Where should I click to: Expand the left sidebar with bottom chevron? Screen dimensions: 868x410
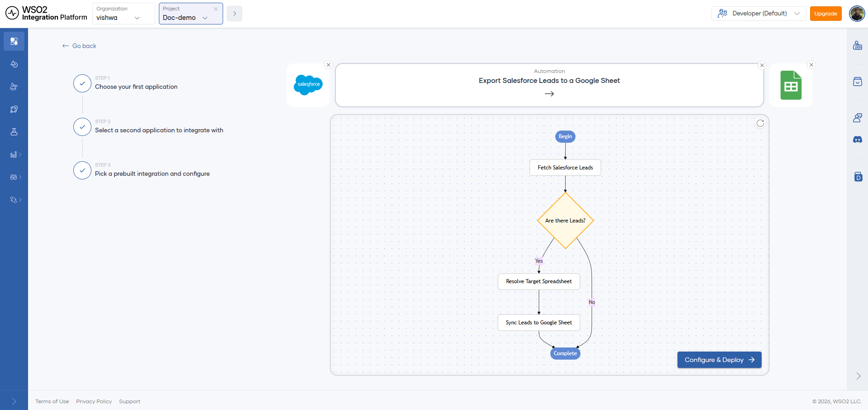(x=14, y=401)
